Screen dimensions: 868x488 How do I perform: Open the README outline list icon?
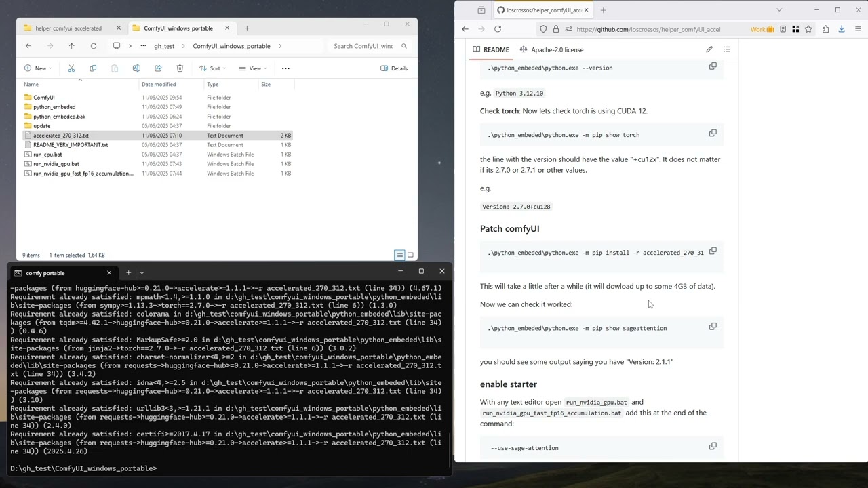[x=727, y=49]
